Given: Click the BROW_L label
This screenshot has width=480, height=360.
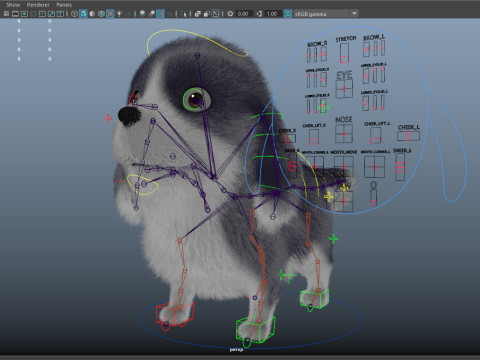Looking at the screenshot, I should click(x=374, y=37).
